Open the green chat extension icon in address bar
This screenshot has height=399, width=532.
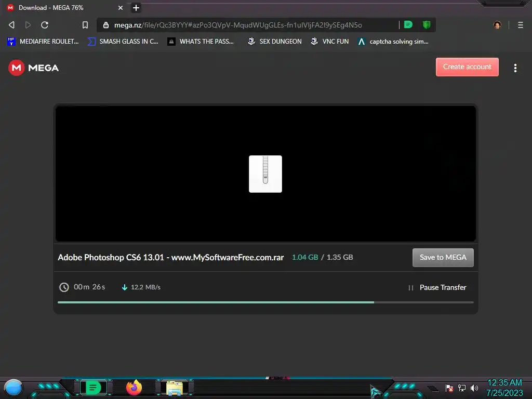click(408, 24)
